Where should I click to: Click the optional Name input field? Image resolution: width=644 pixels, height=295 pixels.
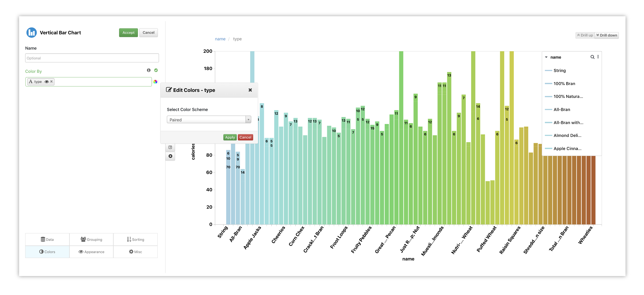point(92,58)
